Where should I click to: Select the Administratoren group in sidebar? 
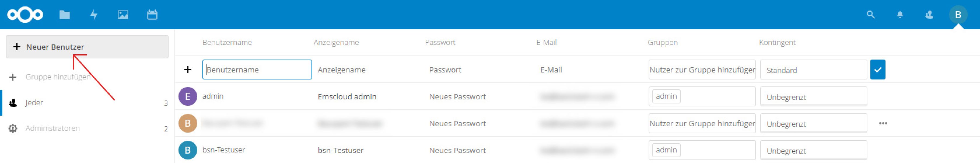point(87,128)
